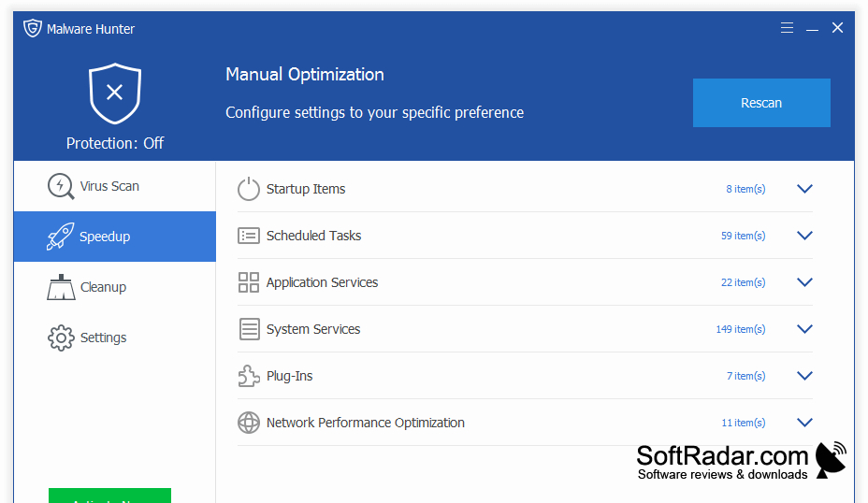The image size is (868, 503).
Task: Expand the System Services chevron
Action: pos(804,329)
